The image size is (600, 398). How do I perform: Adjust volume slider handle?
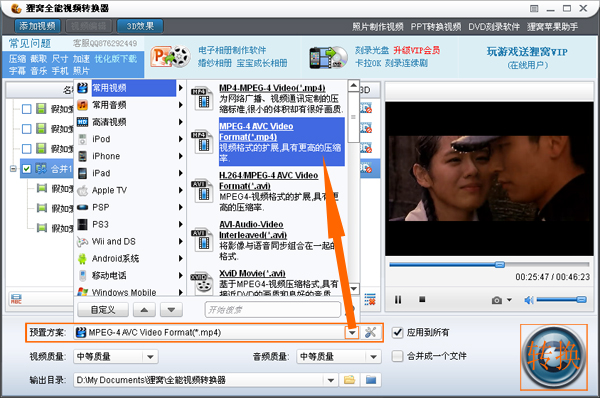(x=581, y=300)
